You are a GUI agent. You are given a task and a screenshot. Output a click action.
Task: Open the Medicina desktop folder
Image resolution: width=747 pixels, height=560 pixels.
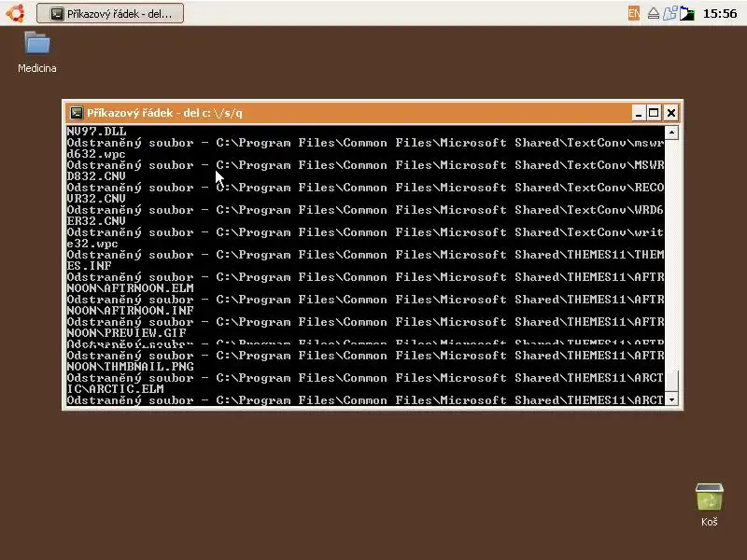click(37, 52)
